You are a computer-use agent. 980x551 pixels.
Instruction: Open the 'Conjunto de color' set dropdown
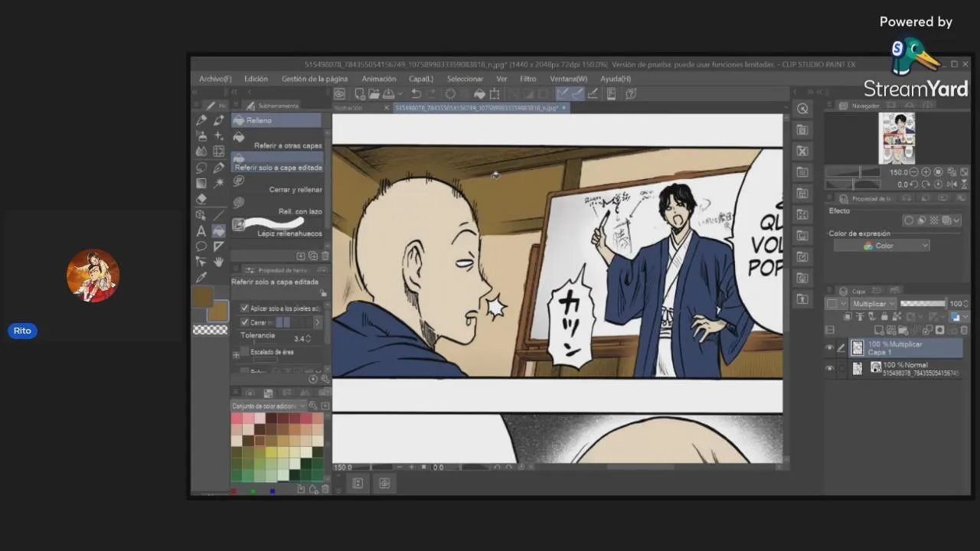point(269,406)
